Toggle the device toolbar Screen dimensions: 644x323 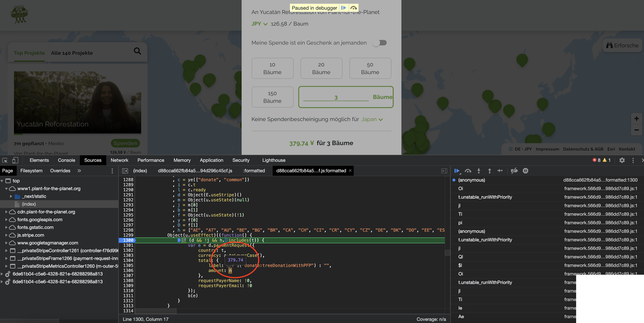[15, 160]
